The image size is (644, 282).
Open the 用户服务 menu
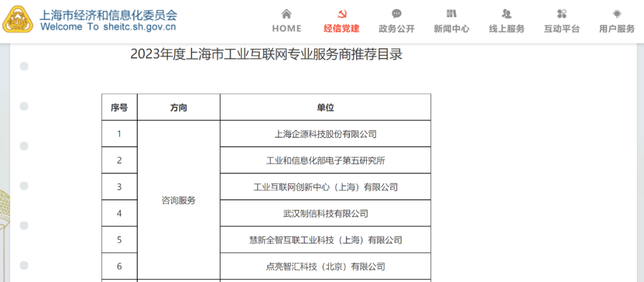[617, 29]
